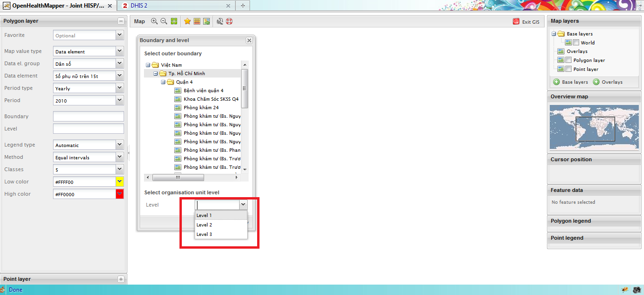This screenshot has height=295, width=644.
Task: Select the Tp. Hồ Chí Minh tree row
Action: click(x=192, y=74)
